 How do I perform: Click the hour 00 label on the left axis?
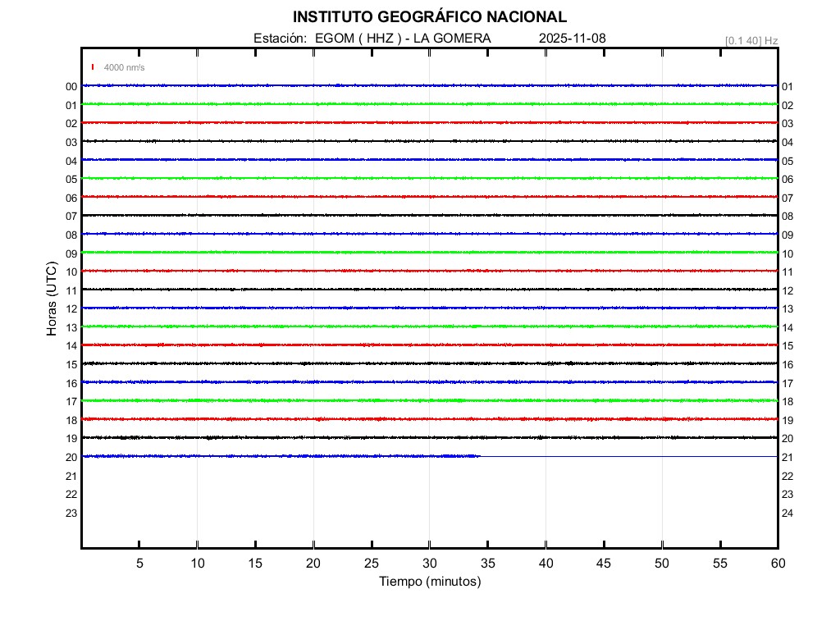(x=71, y=86)
